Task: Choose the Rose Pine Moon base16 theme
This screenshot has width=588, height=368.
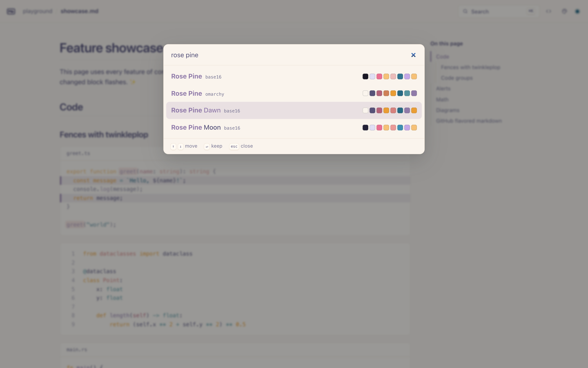Action: [294, 128]
